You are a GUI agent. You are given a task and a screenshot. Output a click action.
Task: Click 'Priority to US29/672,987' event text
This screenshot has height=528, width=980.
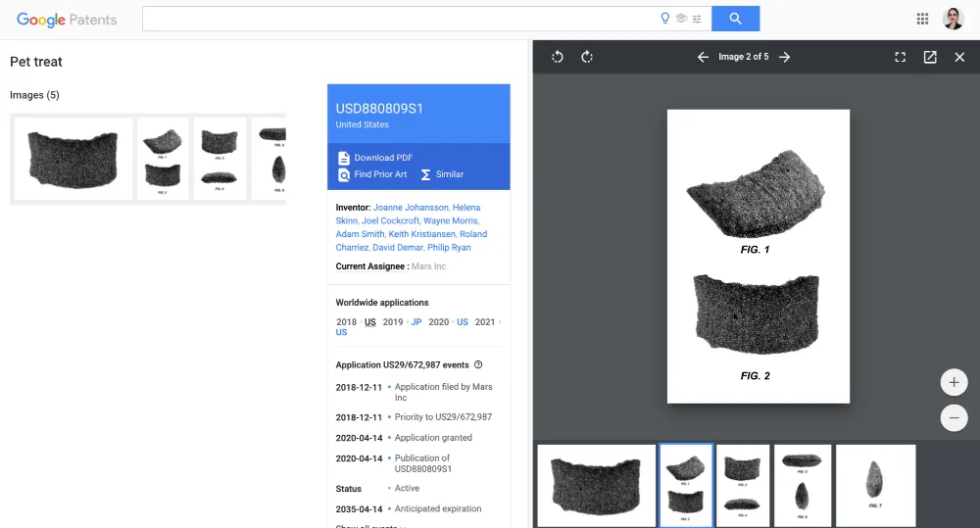443,416
